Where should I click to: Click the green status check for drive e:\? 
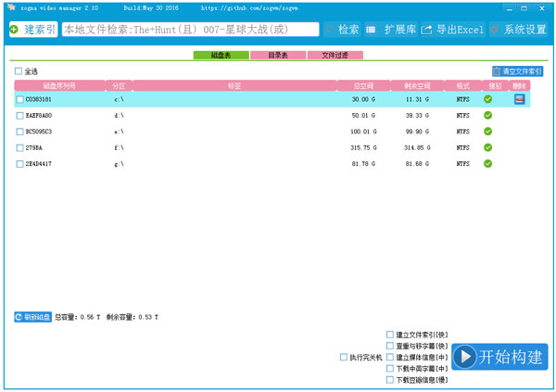(487, 132)
